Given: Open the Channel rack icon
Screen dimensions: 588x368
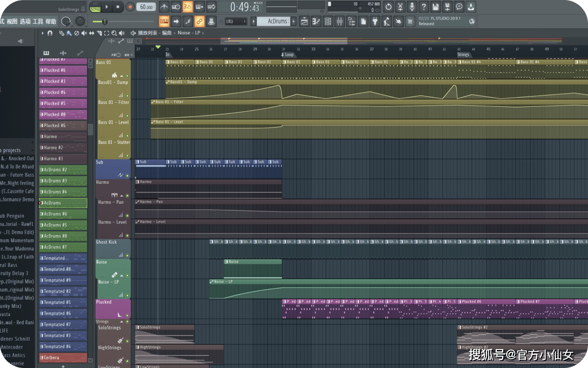Looking at the screenshot, I should (x=328, y=21).
